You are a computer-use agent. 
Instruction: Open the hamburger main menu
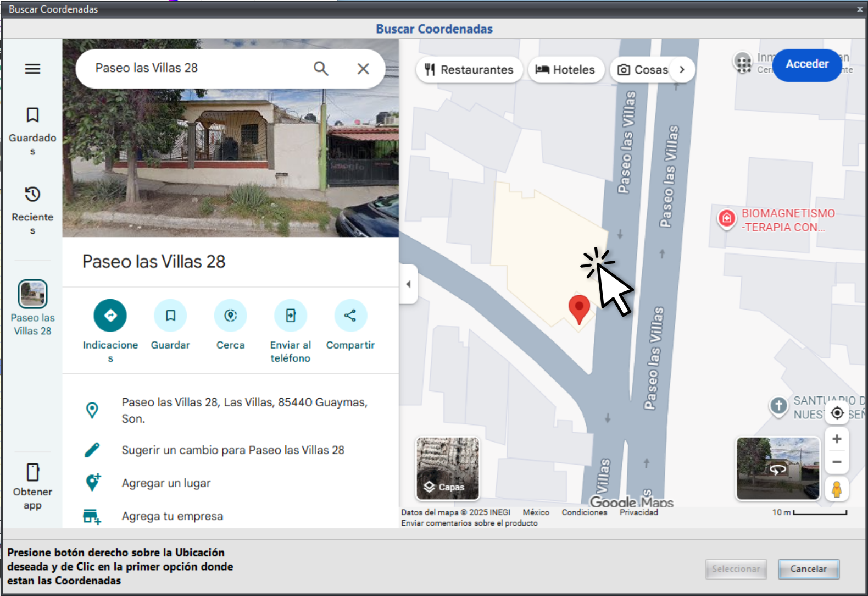point(32,69)
